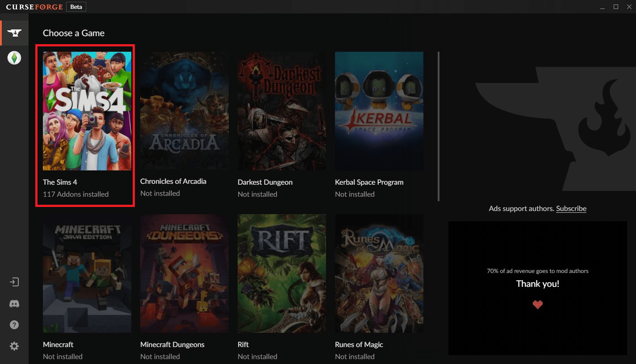This screenshot has height=364, width=636.
Task: Open the Runes of Magic cover
Action: [x=379, y=273]
